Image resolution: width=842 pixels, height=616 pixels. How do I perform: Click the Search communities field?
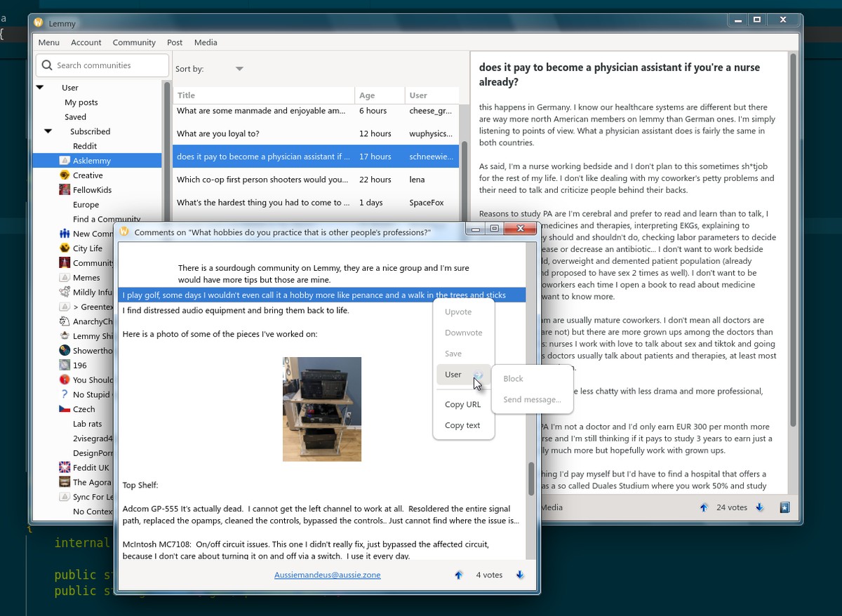coord(102,65)
